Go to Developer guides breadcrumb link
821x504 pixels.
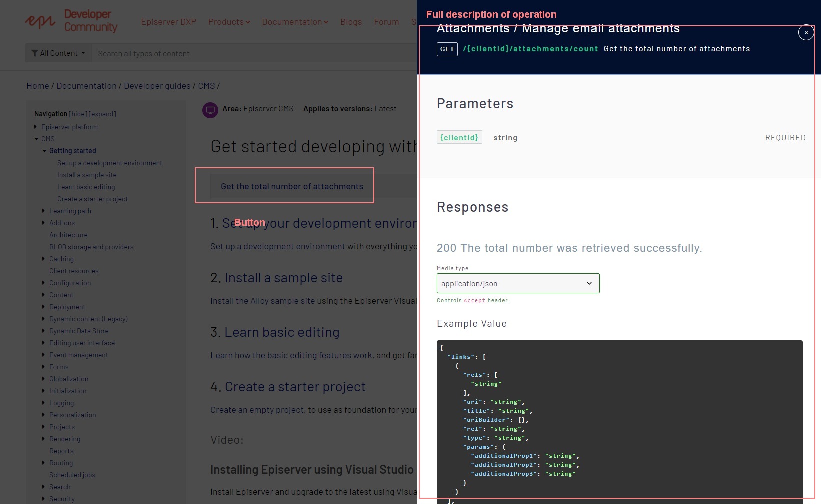coord(157,86)
